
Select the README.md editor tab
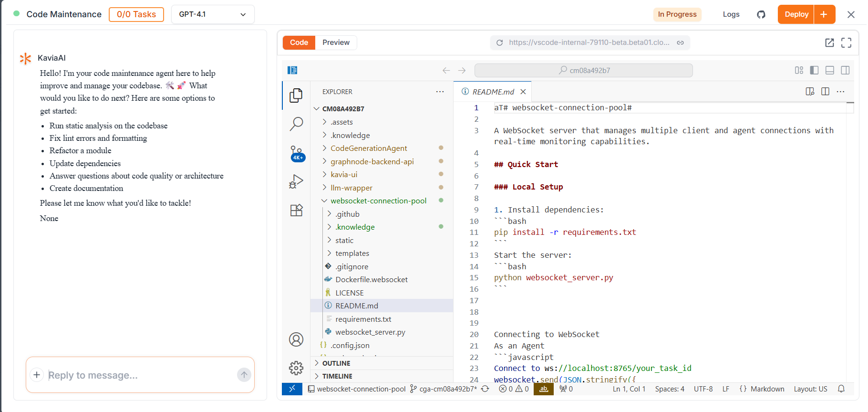(x=493, y=92)
